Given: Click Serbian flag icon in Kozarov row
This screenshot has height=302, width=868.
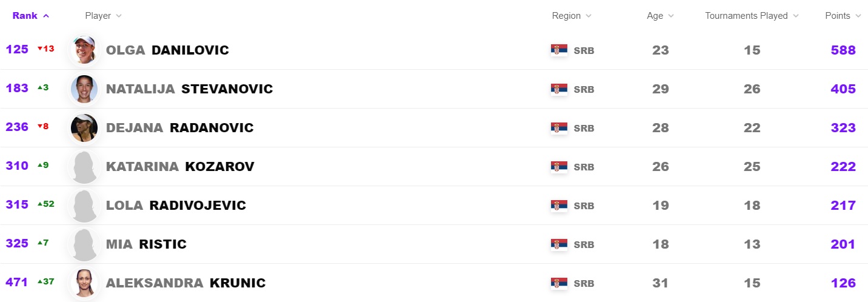Looking at the screenshot, I should (559, 167).
